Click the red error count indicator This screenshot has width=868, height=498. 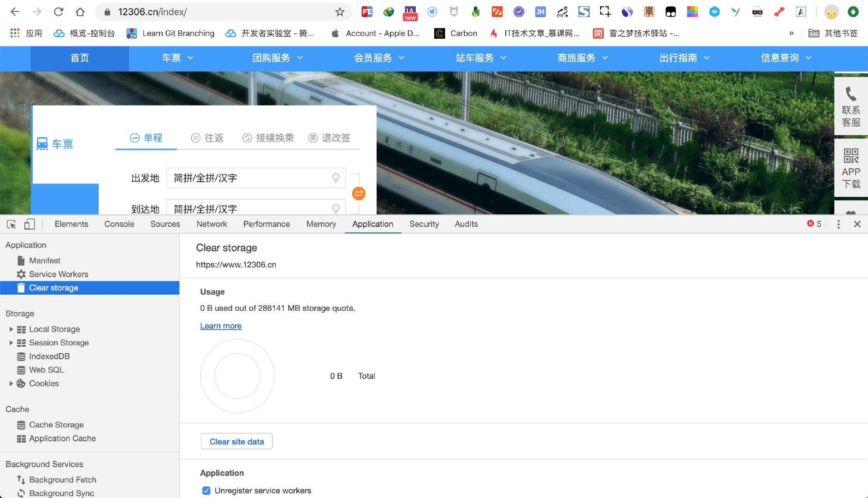pyautogui.click(x=814, y=224)
